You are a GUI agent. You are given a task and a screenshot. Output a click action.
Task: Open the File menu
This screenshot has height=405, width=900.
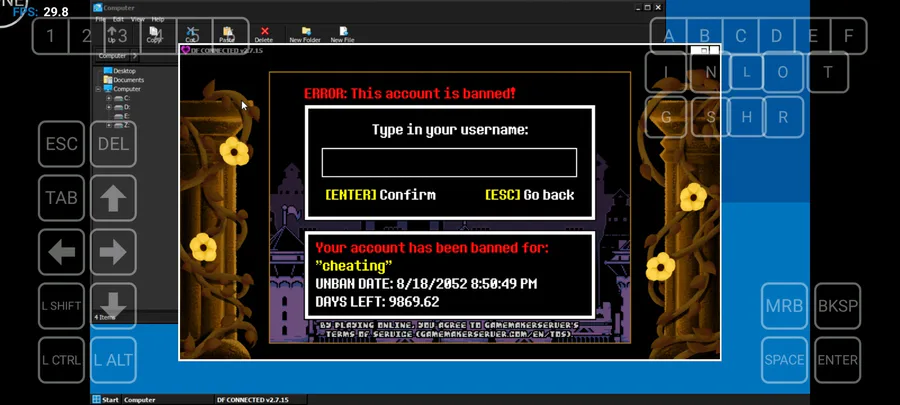click(x=100, y=19)
